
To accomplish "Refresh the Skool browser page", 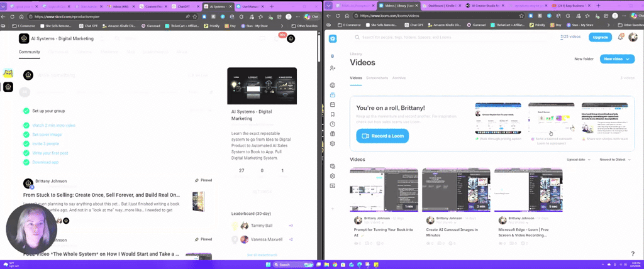I will (x=13, y=16).
